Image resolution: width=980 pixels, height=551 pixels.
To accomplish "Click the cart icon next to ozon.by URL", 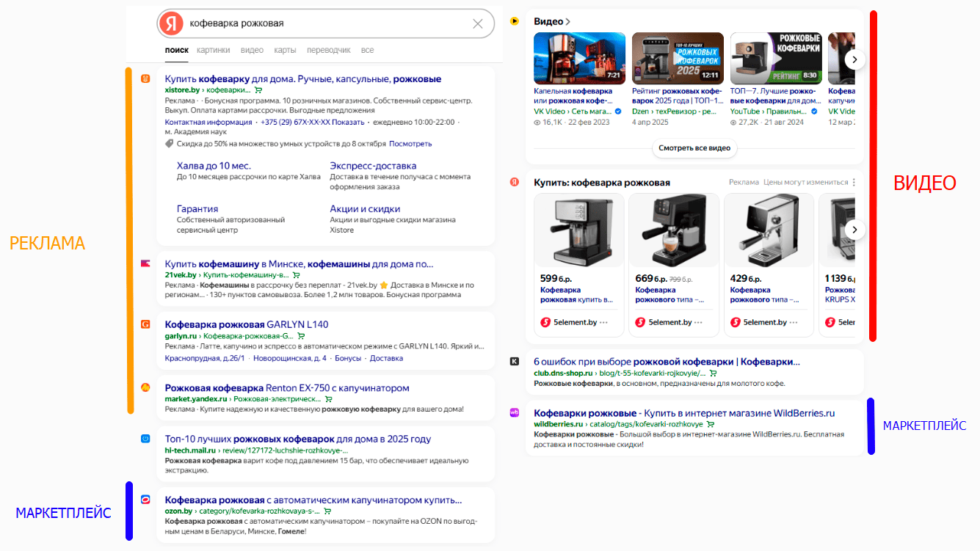I will pos(327,511).
